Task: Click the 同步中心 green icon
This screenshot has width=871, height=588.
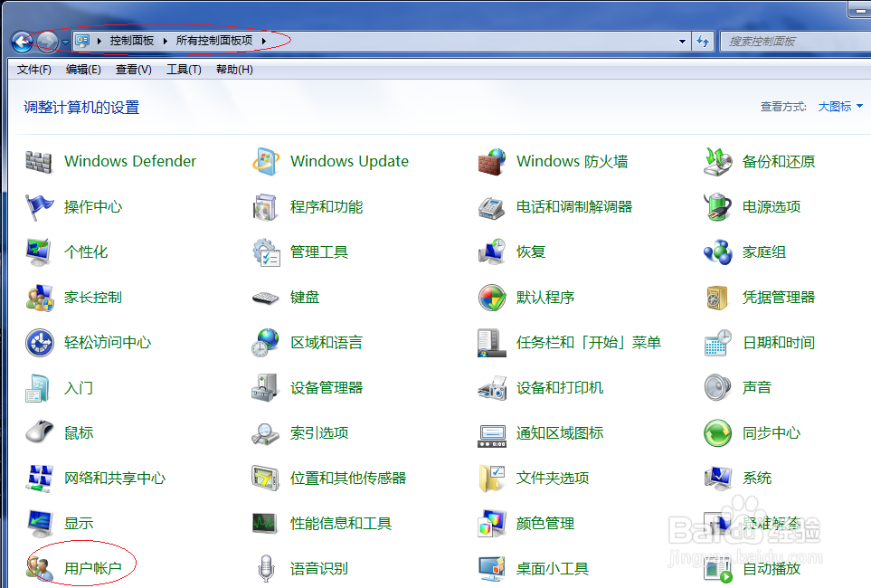Action: pyautogui.click(x=717, y=433)
